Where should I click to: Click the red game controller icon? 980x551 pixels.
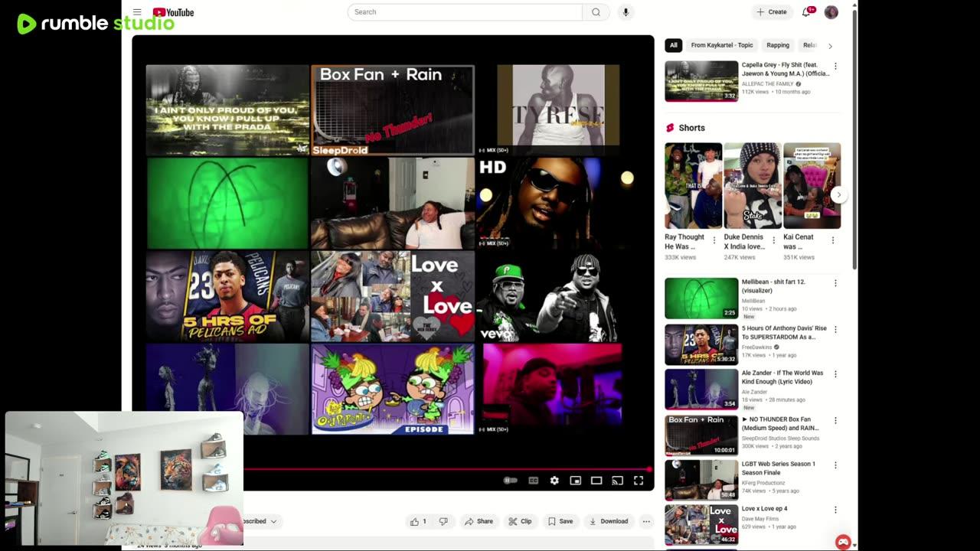pos(843,542)
